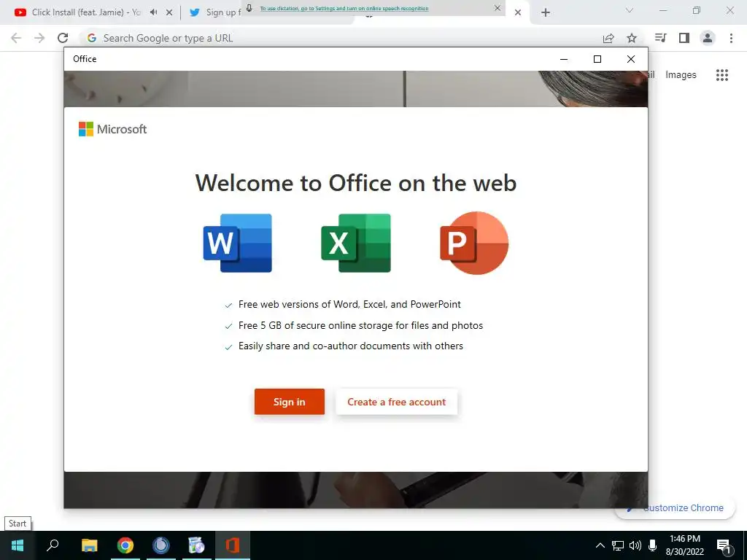This screenshot has height=560, width=747.
Task: Open the notification center
Action: [724, 545]
